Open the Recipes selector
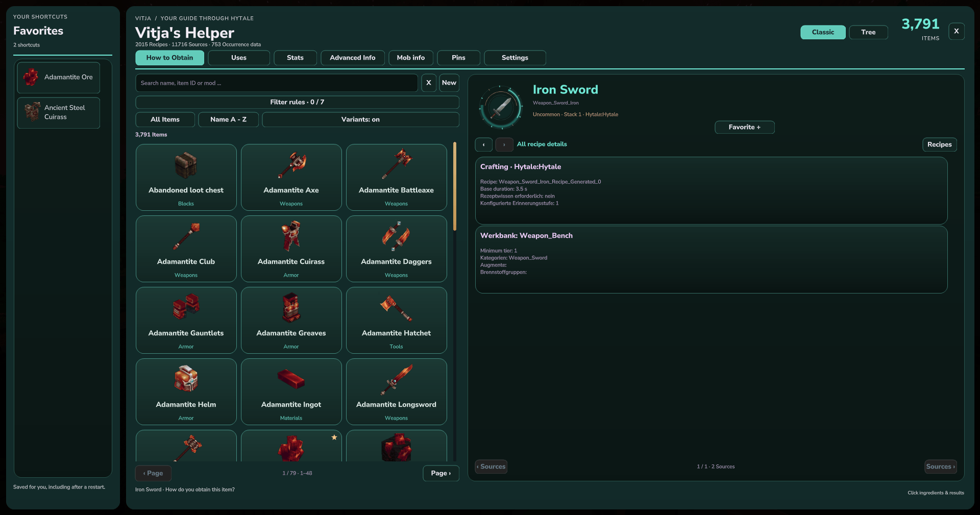The image size is (980, 515). 939,144
